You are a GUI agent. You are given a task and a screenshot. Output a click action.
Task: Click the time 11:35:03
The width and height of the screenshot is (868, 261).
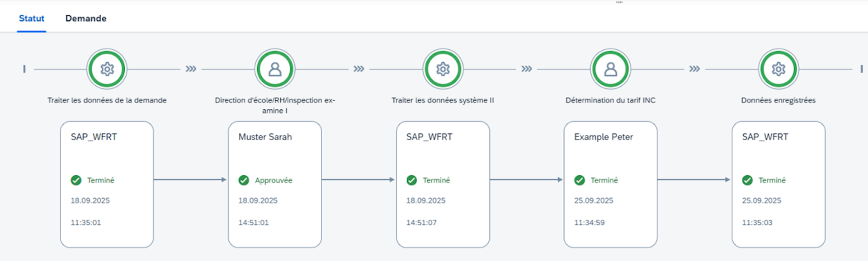tap(757, 223)
